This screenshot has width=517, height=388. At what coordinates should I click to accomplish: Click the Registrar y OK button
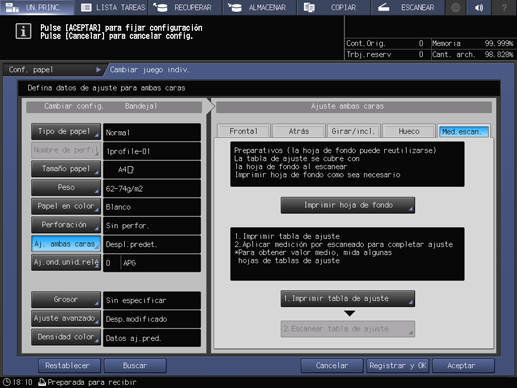click(398, 366)
